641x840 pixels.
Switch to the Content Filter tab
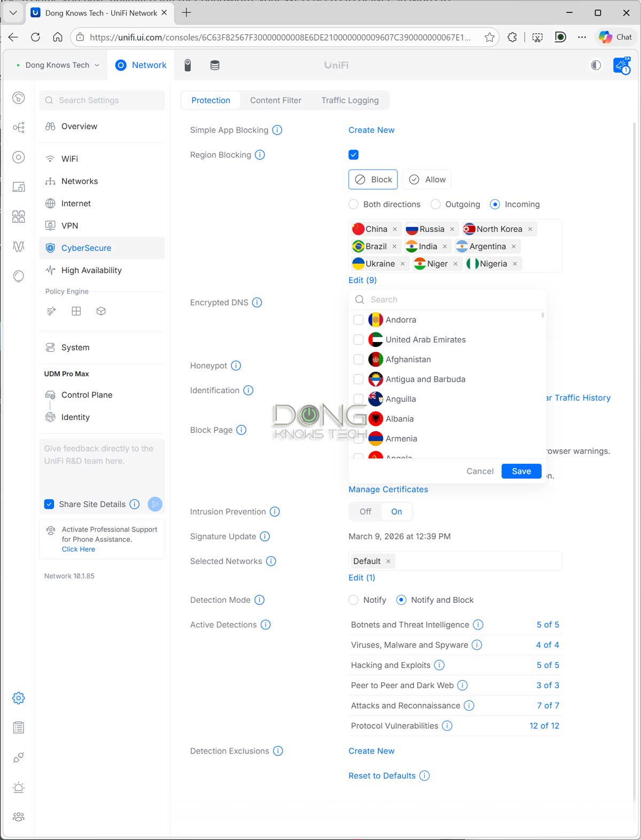tap(276, 100)
